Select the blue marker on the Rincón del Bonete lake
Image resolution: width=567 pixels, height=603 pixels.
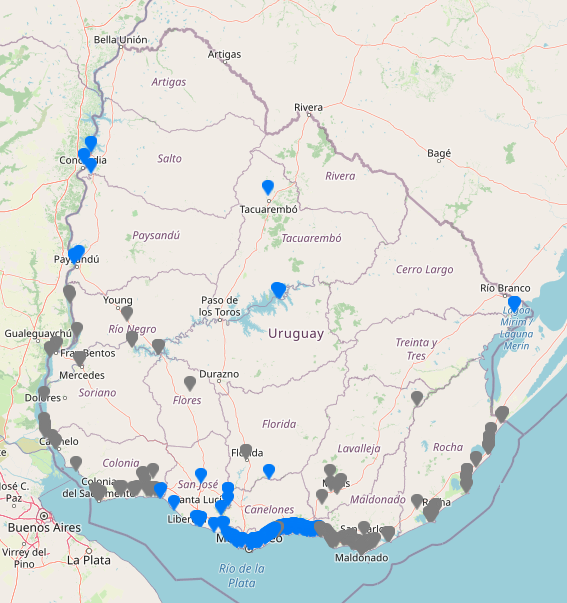[x=278, y=290]
